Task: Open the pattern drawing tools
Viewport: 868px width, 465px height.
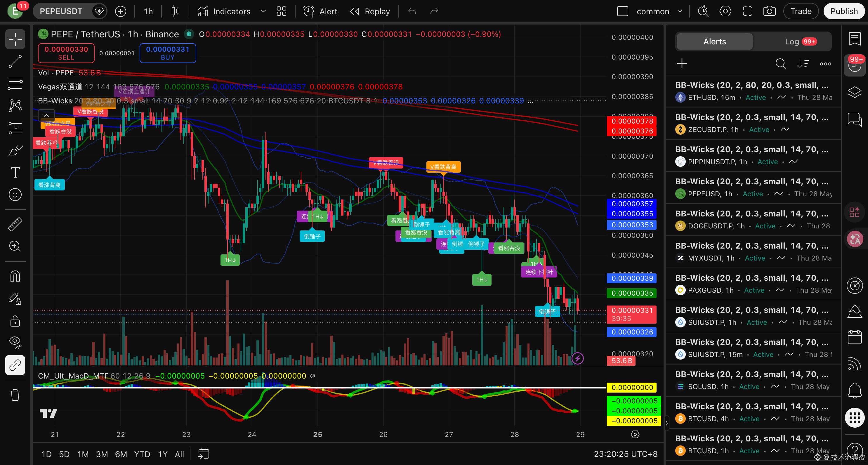Action: (x=15, y=106)
